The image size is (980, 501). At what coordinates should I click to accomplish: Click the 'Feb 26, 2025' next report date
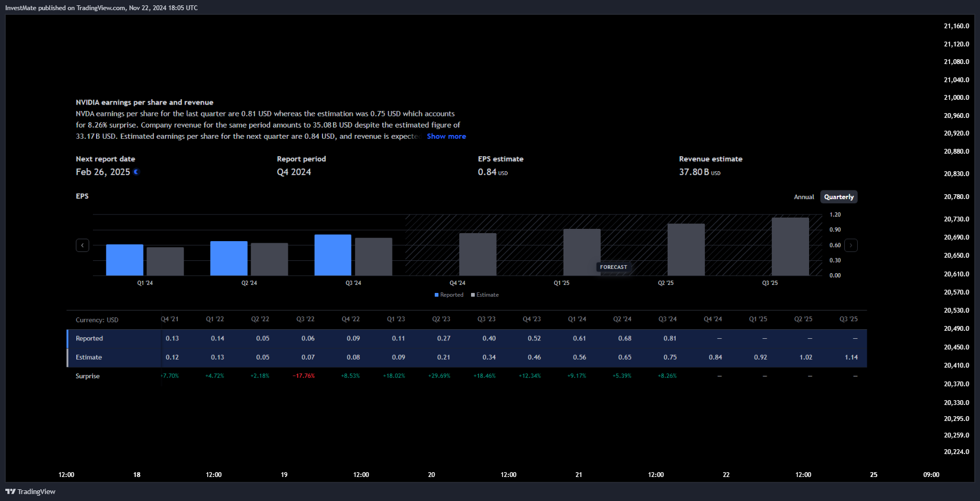(103, 172)
